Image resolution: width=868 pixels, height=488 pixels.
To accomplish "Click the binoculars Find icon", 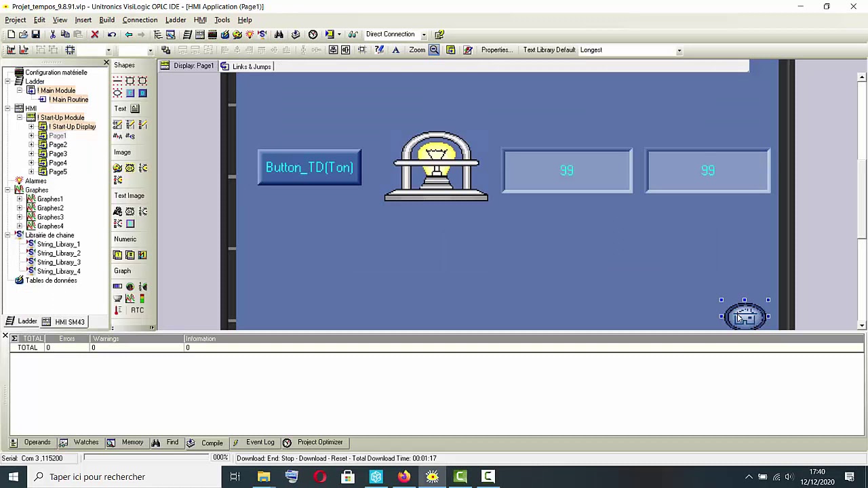I will pos(279,34).
